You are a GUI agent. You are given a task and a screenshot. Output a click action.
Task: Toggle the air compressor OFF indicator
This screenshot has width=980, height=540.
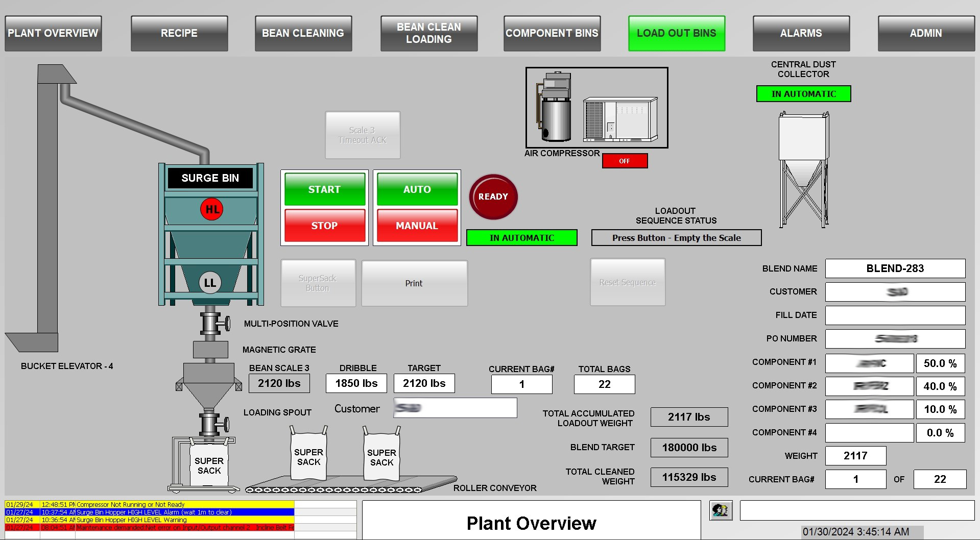(625, 161)
